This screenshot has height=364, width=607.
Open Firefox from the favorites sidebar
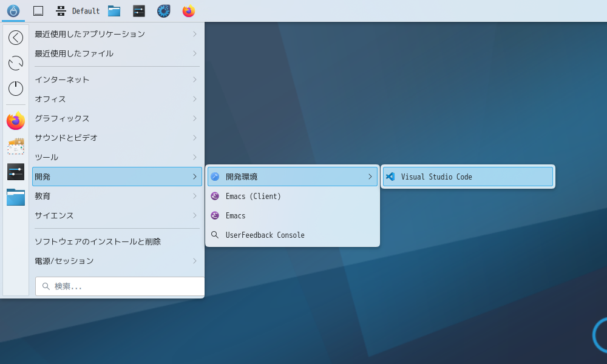[16, 121]
